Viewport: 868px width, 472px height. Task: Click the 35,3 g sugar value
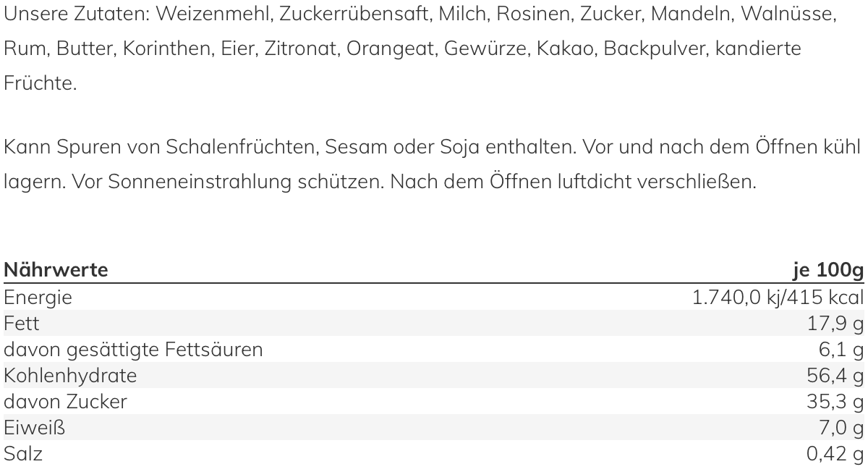[835, 402]
